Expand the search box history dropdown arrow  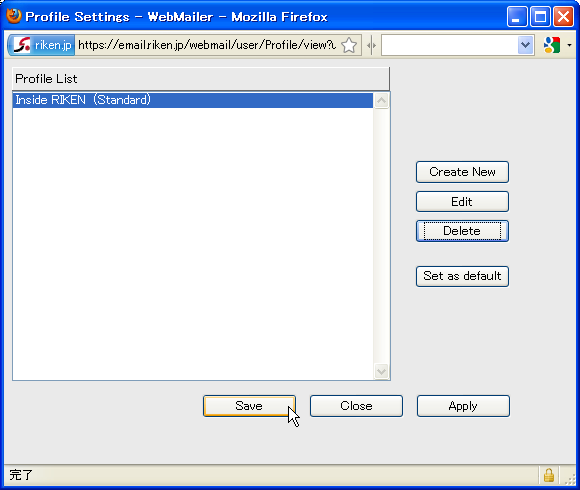click(x=525, y=45)
